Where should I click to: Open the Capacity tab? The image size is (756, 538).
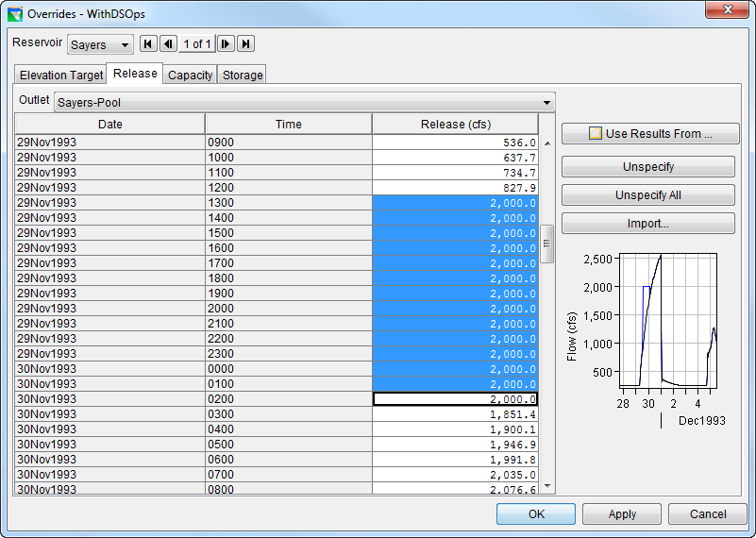[190, 76]
